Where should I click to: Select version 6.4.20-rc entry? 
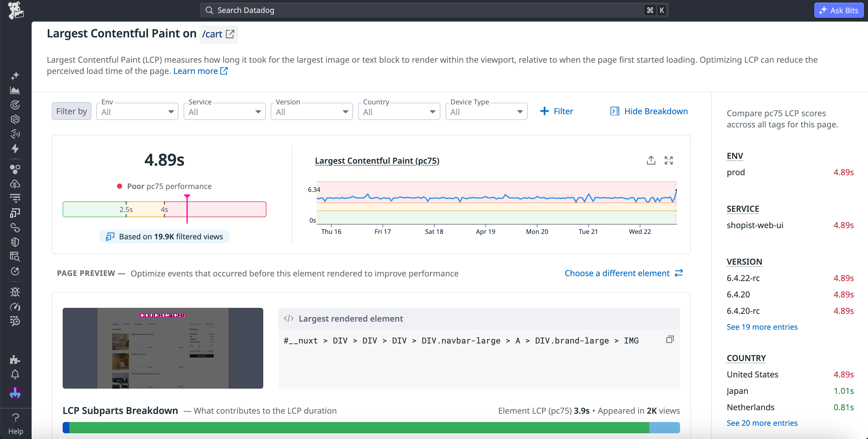coord(790,311)
